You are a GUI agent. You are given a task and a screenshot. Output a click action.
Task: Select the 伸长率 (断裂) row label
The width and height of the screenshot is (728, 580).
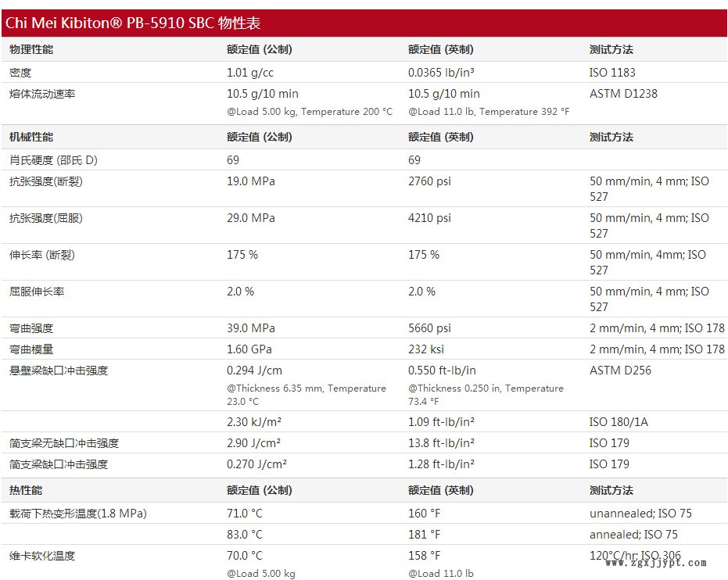[42, 255]
